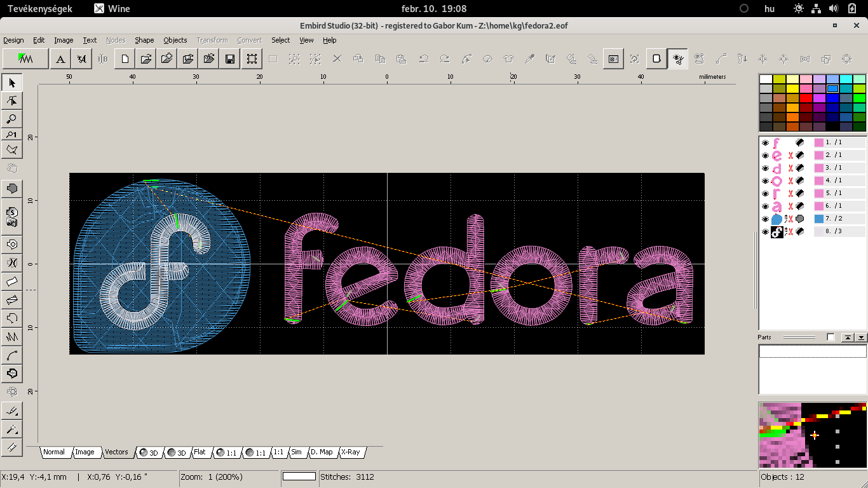Viewport: 868px width, 488px height.
Task: Switch to the X-Ray view tab
Action: [x=351, y=452]
